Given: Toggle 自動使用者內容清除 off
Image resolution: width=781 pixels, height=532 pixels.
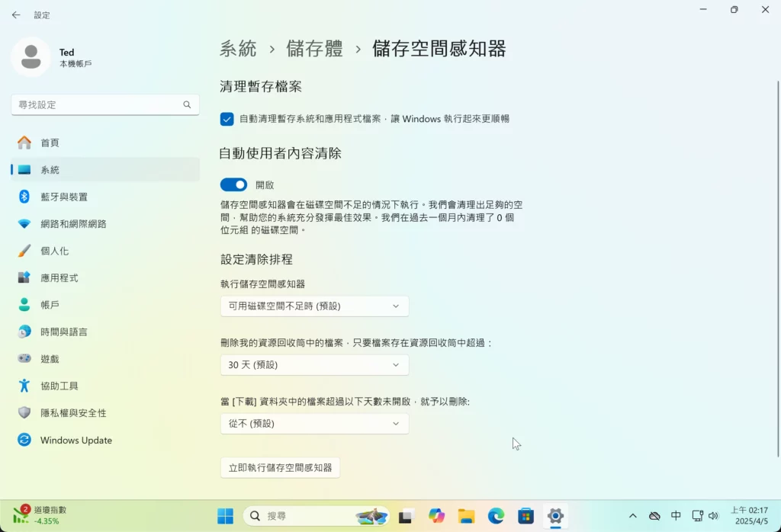Looking at the screenshot, I should point(234,184).
